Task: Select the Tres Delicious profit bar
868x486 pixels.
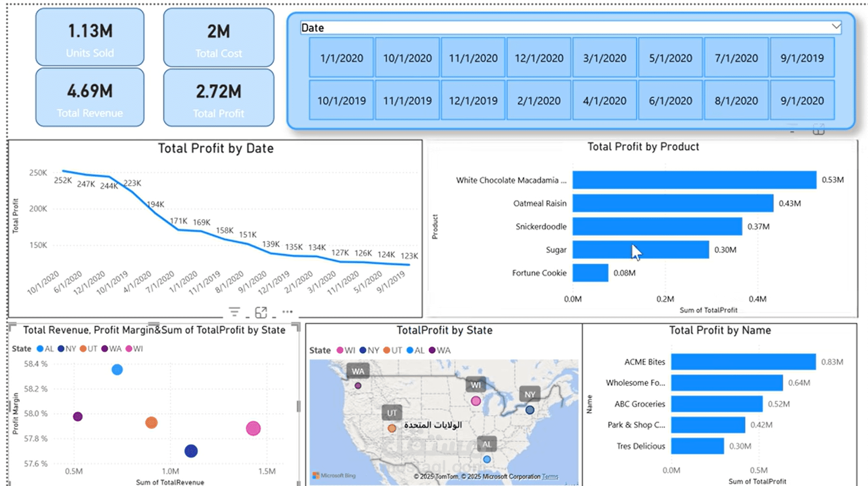Action: pos(698,446)
